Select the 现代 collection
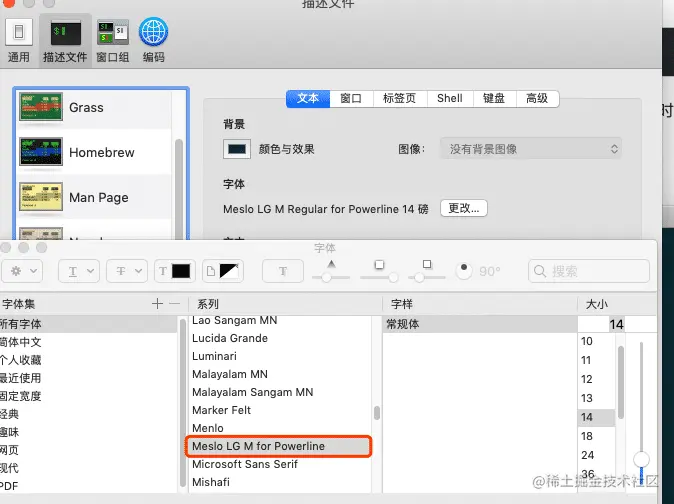674x504 pixels. click(x=88, y=468)
